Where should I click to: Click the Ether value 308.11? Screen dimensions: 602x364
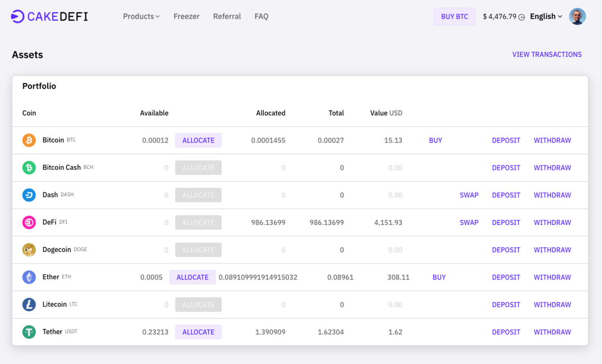pos(398,277)
